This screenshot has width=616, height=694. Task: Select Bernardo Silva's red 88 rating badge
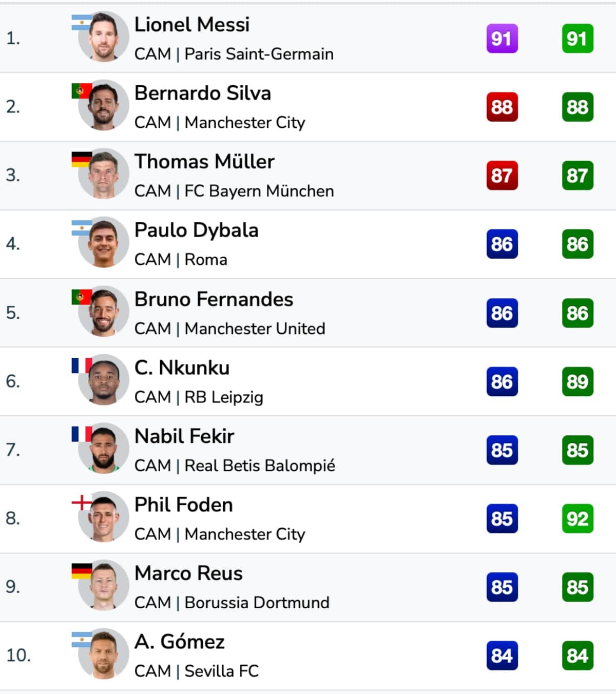coord(502,107)
